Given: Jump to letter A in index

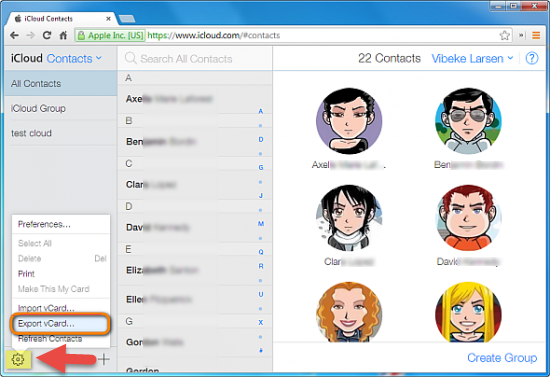Looking at the screenshot, I should point(261,111).
